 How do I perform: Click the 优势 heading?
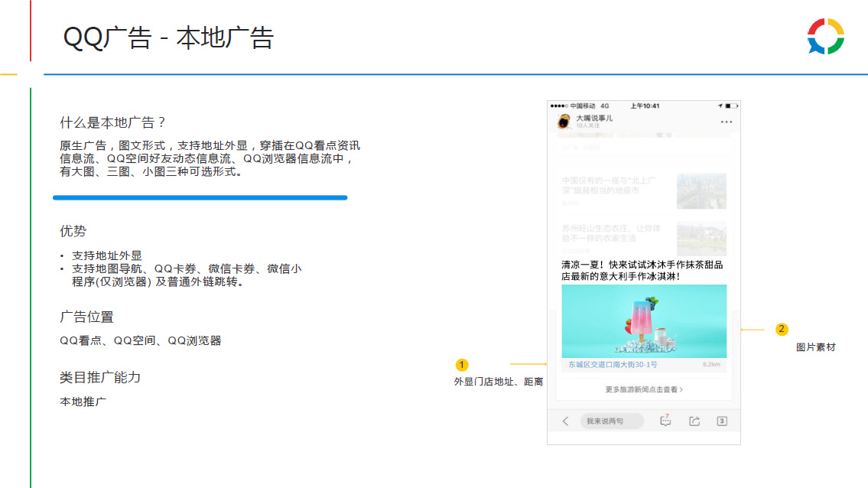tap(73, 231)
